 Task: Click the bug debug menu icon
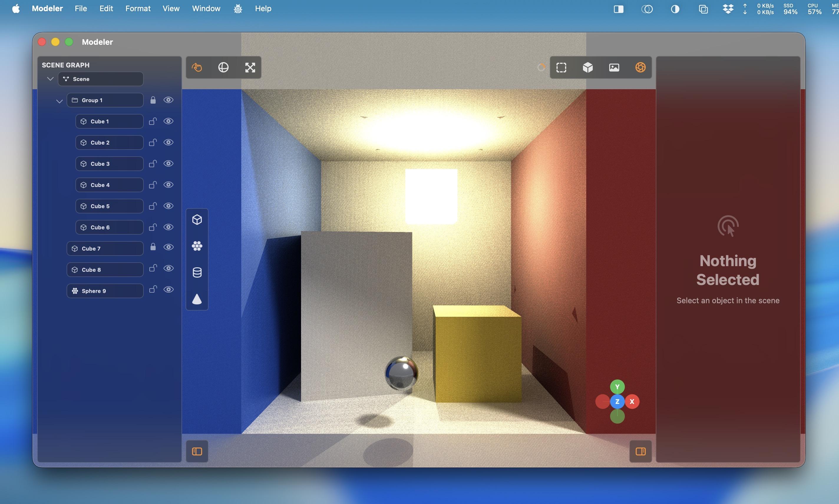(238, 9)
